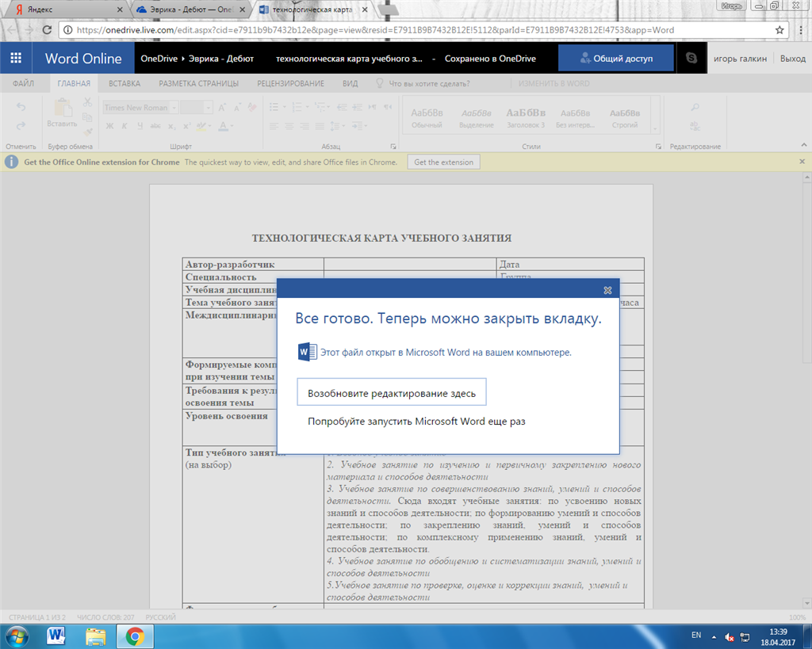Viewport: 812px width, 649px height.
Task: Align paragraph text left
Action: [x=274, y=126]
